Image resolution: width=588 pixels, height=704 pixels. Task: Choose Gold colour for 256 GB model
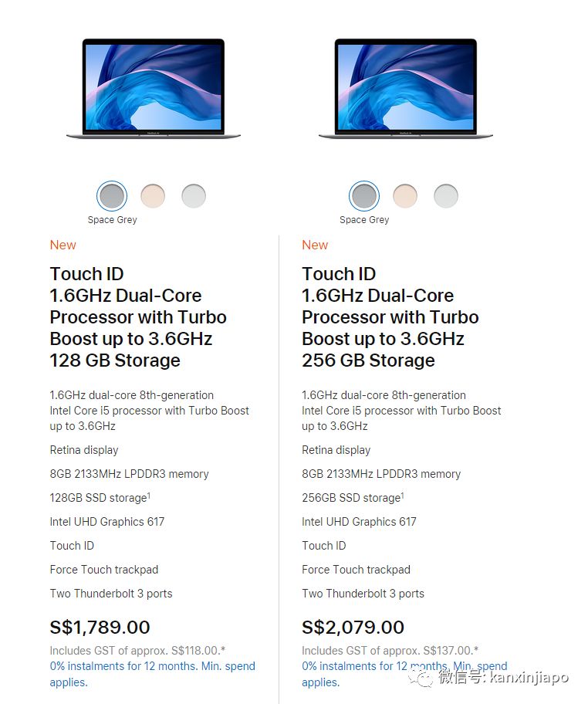405,196
